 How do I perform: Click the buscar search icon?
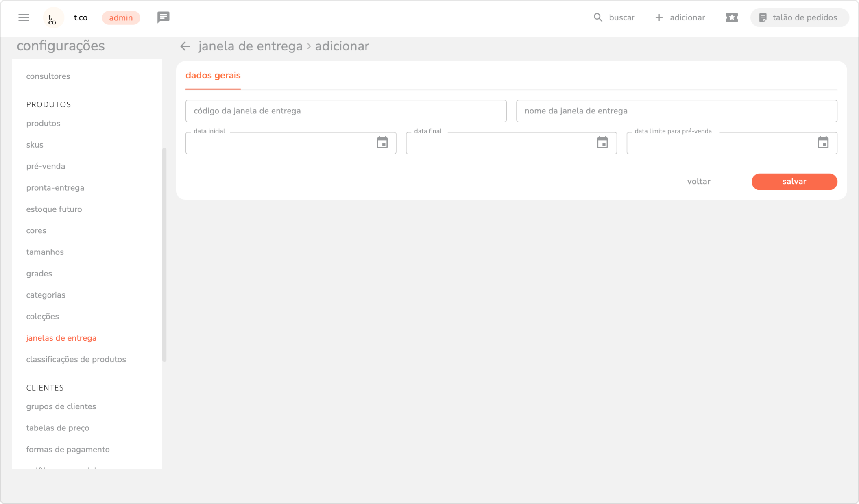click(x=597, y=17)
